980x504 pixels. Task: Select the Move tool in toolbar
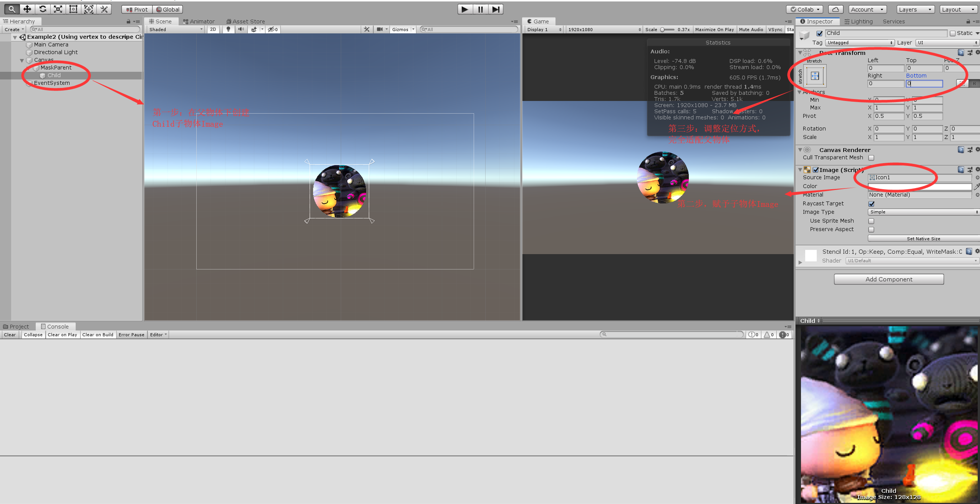27,9
